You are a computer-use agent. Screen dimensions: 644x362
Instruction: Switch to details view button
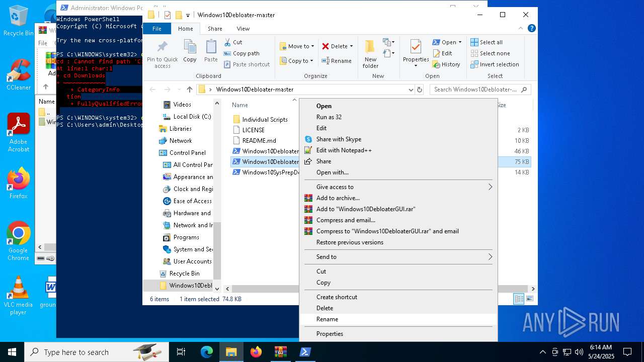(519, 299)
